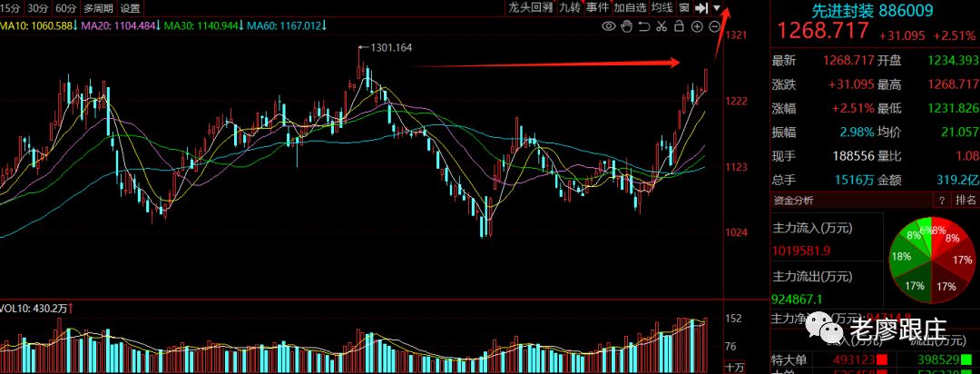Viewport: 980px width, 374px height.
Task: Click the 九转 indicator button
Action: pyautogui.click(x=569, y=8)
